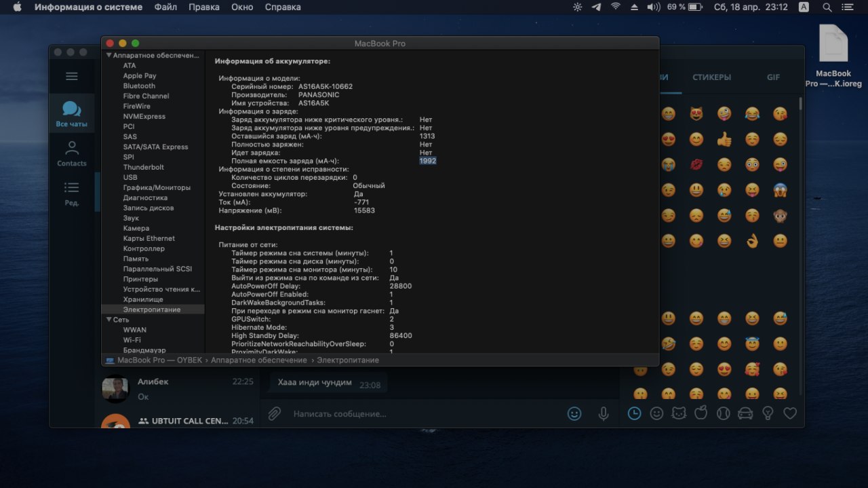
Task: Select Графика/Мониторы item
Action: [157, 187]
